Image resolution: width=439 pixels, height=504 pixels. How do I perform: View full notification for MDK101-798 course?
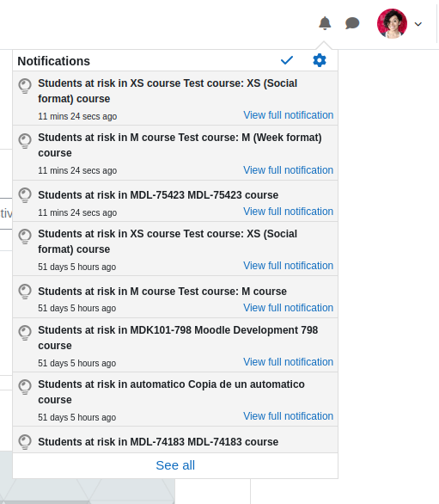tap(288, 362)
